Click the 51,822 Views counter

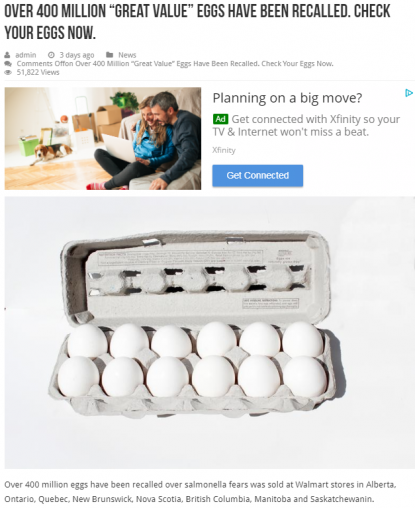click(38, 72)
